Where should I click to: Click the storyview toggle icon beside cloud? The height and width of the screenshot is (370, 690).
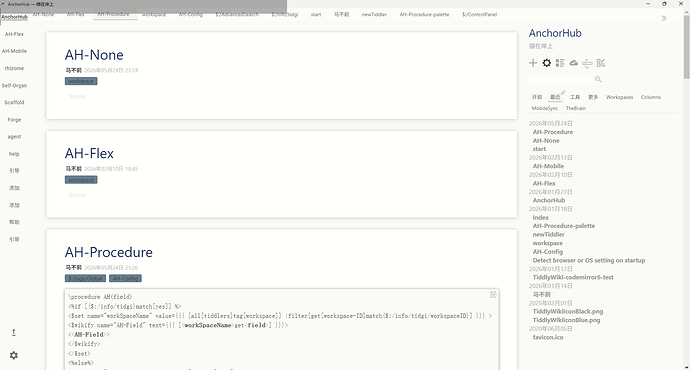(587, 63)
